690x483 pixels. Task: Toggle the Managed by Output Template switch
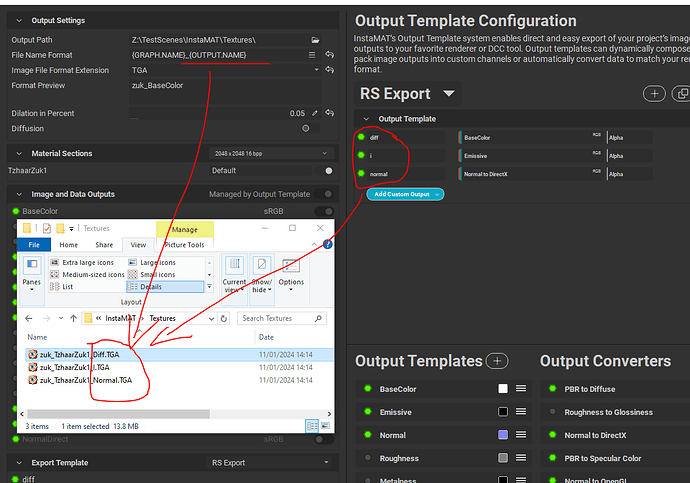[x=327, y=194]
